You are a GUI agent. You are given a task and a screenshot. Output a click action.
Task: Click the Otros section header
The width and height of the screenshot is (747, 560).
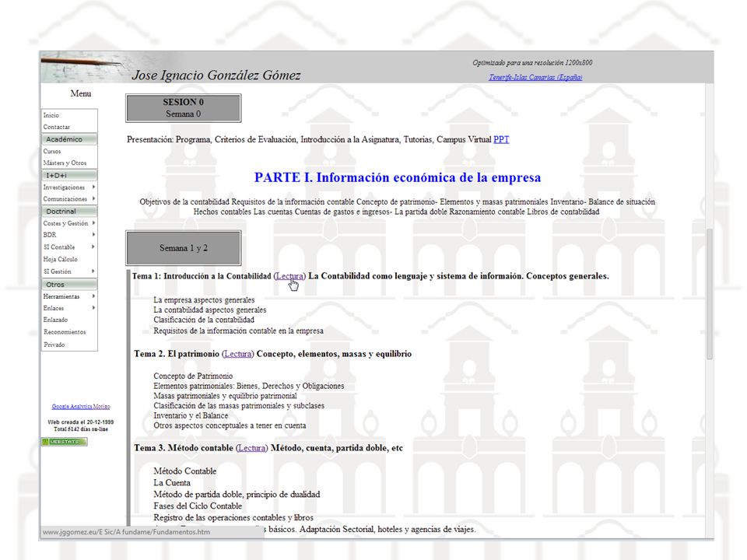click(69, 285)
